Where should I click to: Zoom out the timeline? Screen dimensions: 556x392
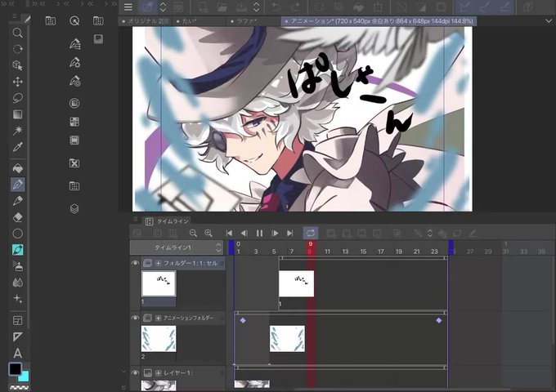[x=193, y=233]
